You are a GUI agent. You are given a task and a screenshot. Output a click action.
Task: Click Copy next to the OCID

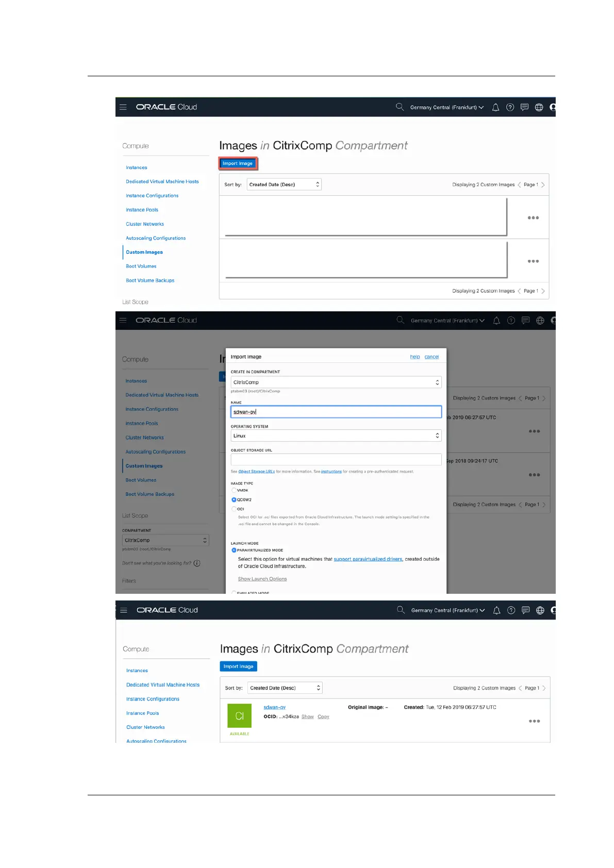[324, 717]
